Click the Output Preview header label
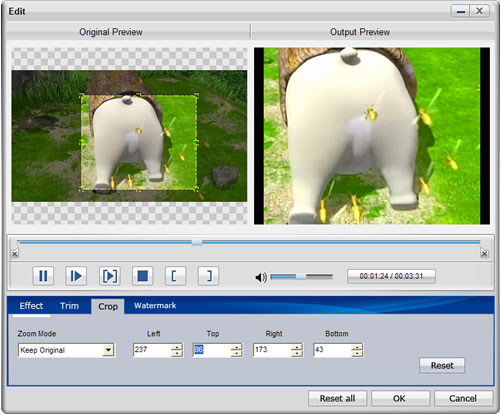Screen dimensions: 500x414 [360, 32]
